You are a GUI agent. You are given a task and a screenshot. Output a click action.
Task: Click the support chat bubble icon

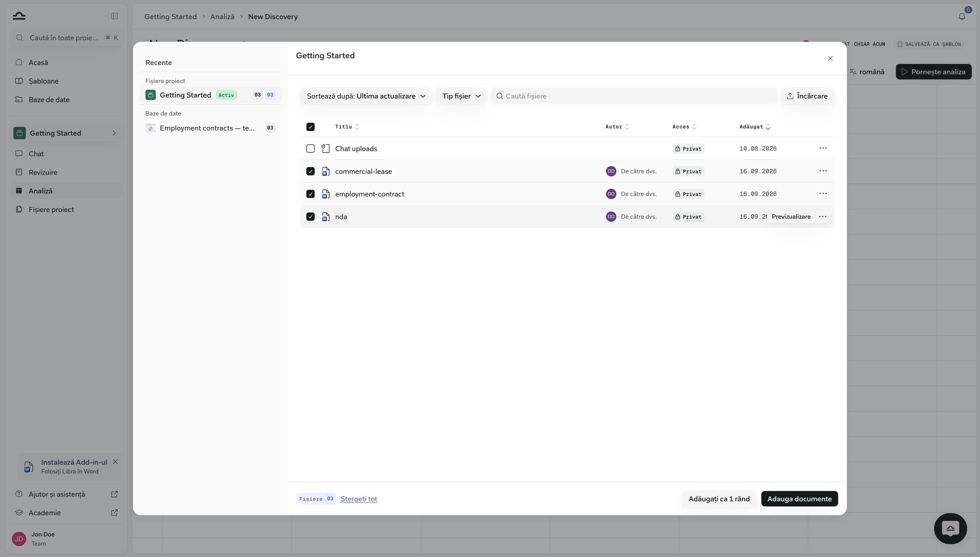(x=950, y=528)
